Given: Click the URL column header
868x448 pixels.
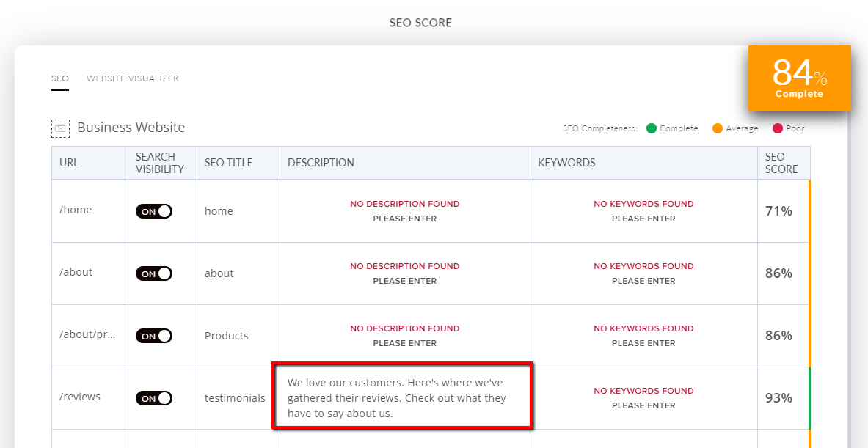Looking at the screenshot, I should click(90, 164).
